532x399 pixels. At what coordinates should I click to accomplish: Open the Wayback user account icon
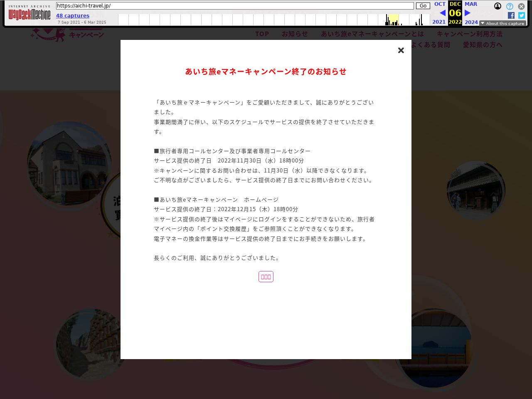pyautogui.click(x=498, y=6)
